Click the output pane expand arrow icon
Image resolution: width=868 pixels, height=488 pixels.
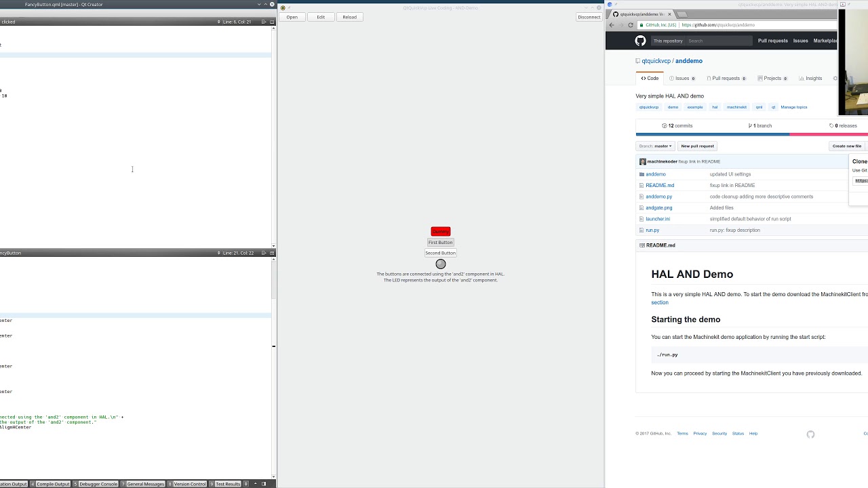point(255,484)
